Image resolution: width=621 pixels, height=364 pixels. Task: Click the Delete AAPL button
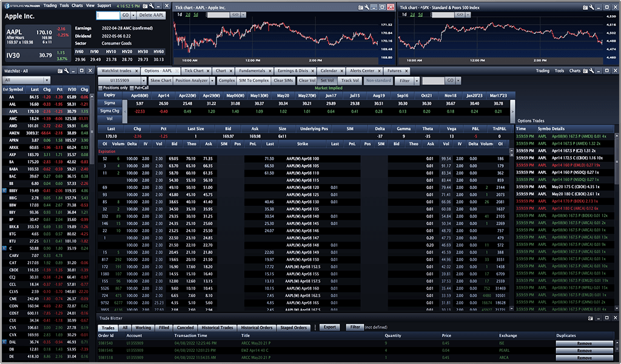151,15
